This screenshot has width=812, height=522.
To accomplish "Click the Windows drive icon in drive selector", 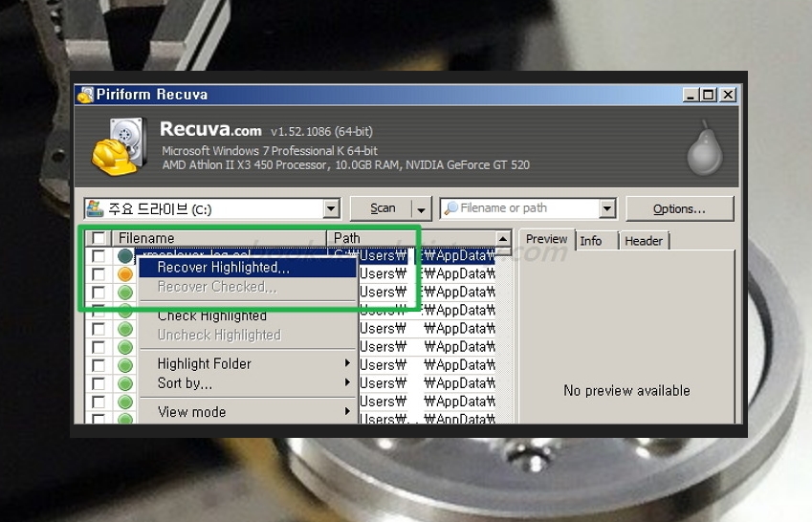I will [x=95, y=208].
